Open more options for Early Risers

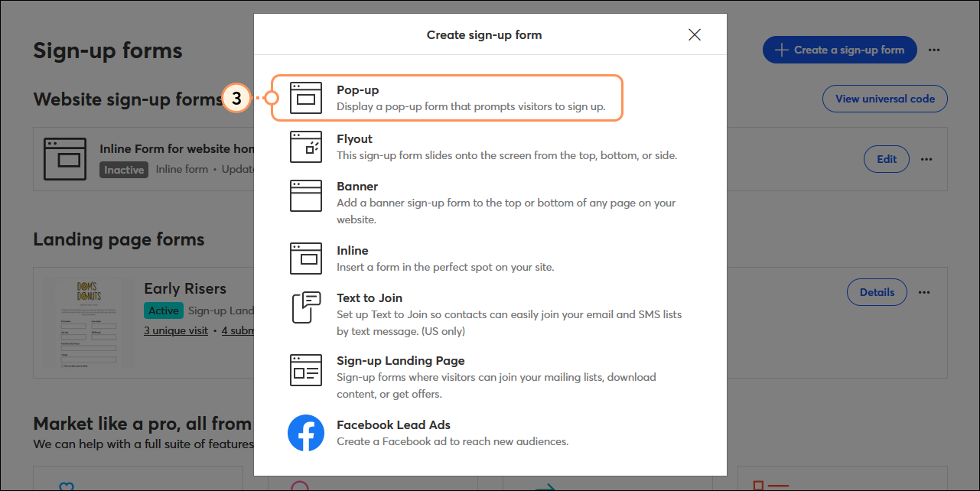click(x=924, y=292)
